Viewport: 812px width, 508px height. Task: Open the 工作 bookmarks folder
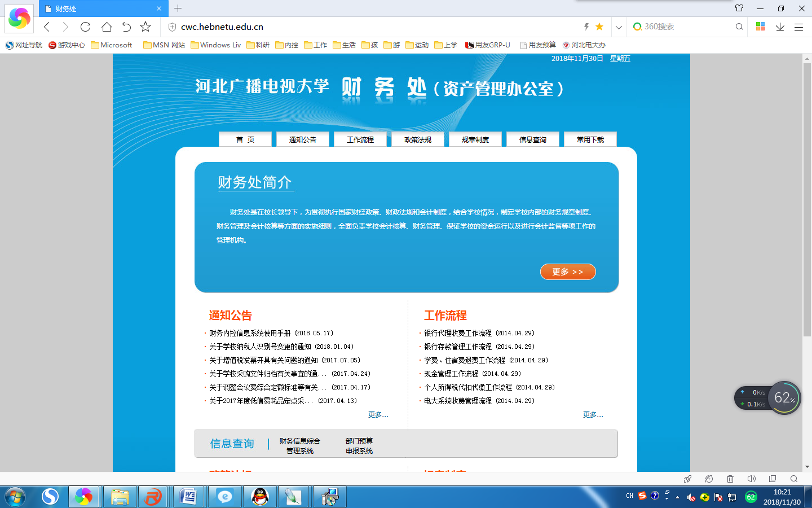click(316, 45)
